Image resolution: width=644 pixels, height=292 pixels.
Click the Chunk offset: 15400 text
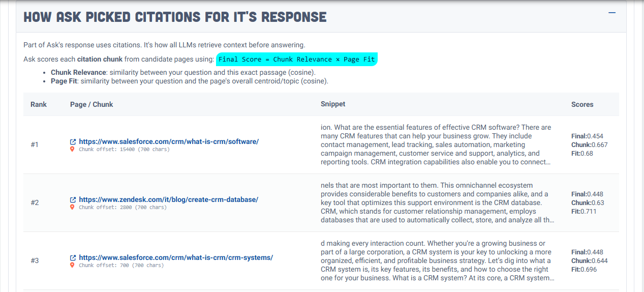point(124,150)
